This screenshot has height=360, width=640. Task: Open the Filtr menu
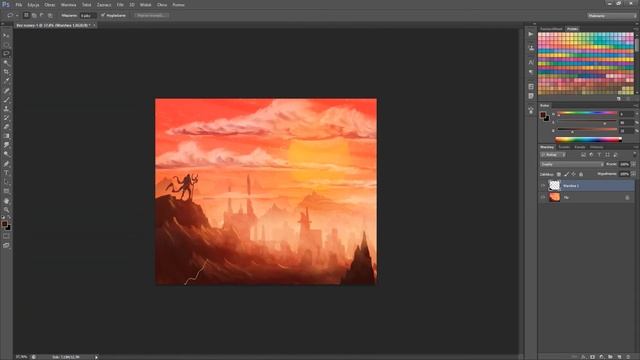120,5
